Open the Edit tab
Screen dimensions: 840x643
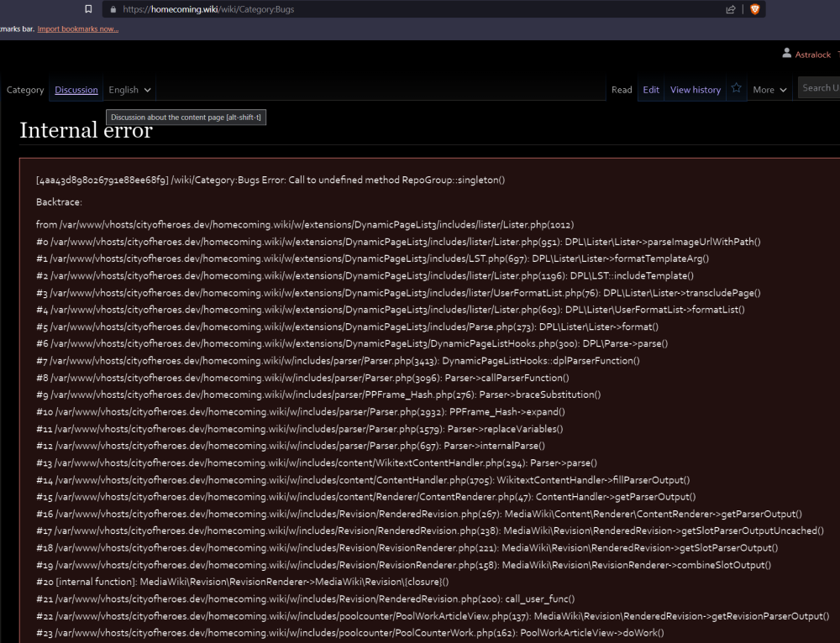click(651, 90)
